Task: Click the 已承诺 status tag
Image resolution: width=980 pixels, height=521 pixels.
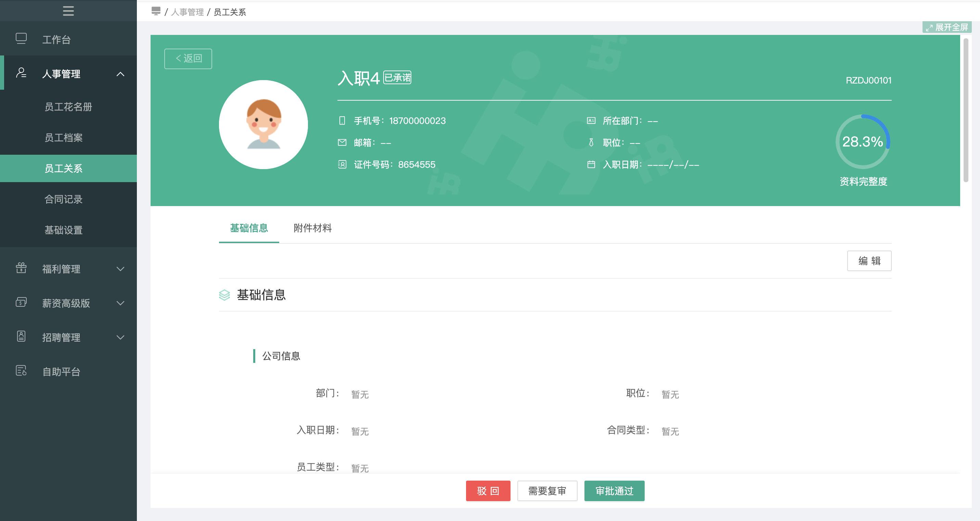Action: point(397,78)
